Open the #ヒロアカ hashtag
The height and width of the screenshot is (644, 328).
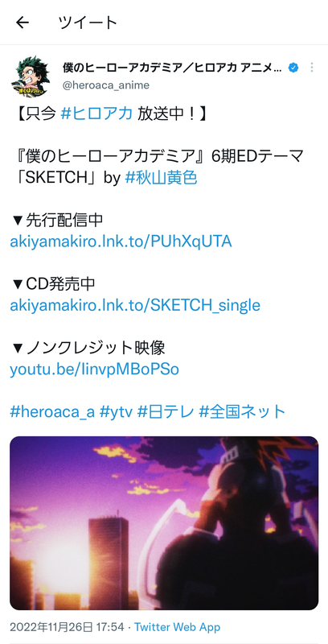[x=96, y=114]
